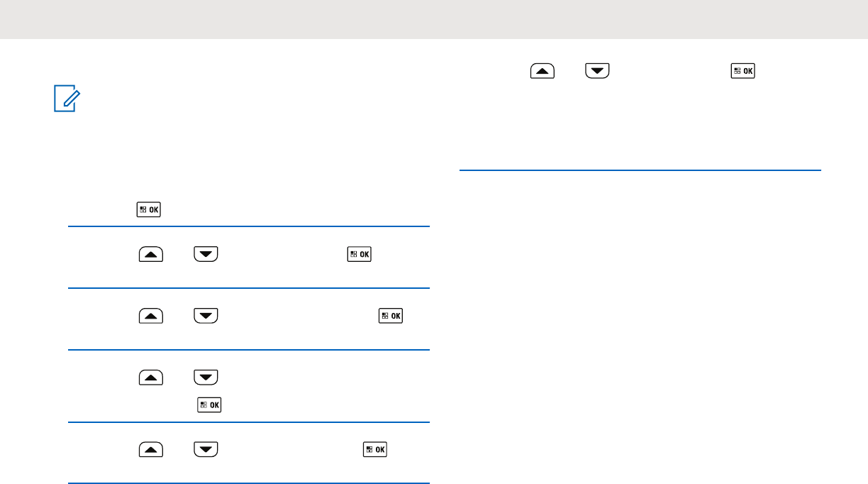
Task: Click the blue divider line in the right column
Action: pos(640,170)
